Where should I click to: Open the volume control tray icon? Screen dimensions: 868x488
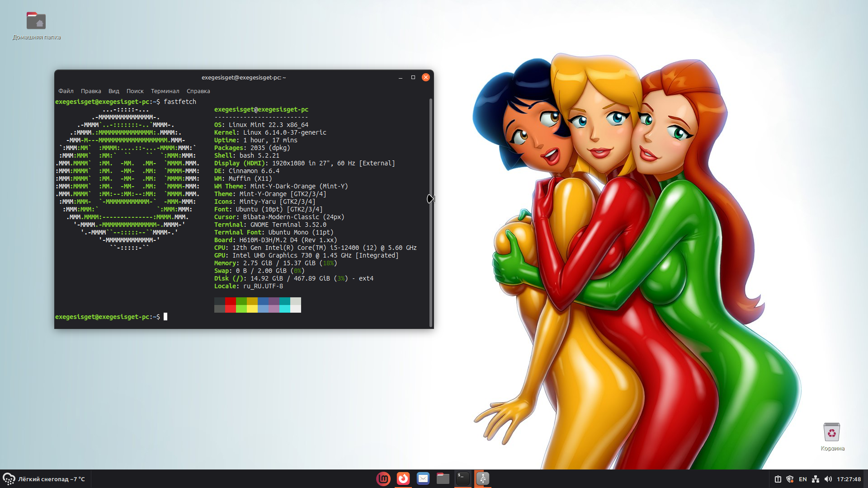coord(828,479)
